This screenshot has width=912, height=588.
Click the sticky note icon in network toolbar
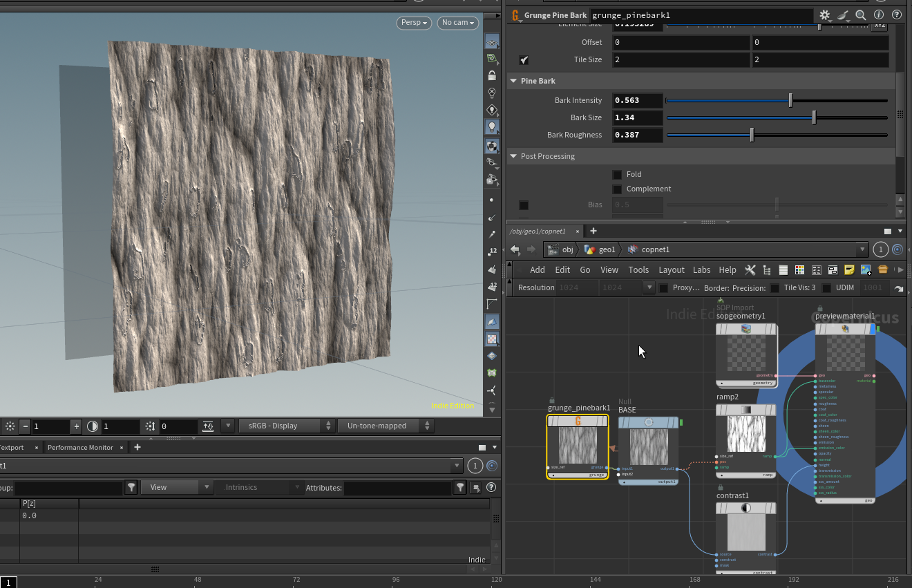pyautogui.click(x=849, y=269)
